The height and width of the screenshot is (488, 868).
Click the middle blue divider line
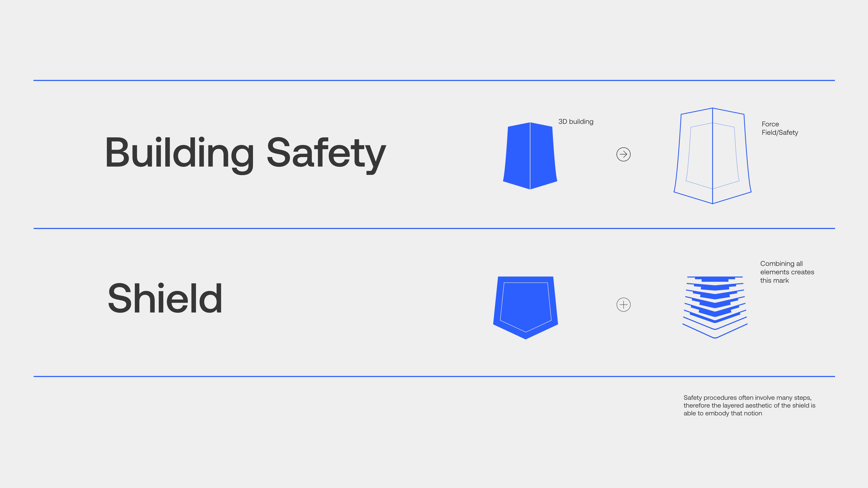[434, 228]
